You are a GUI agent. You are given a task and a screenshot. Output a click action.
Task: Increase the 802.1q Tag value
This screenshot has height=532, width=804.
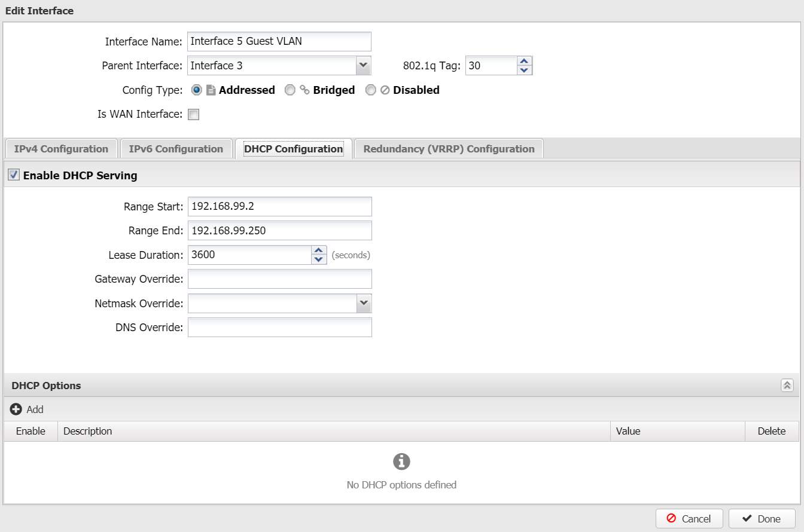(525, 61)
